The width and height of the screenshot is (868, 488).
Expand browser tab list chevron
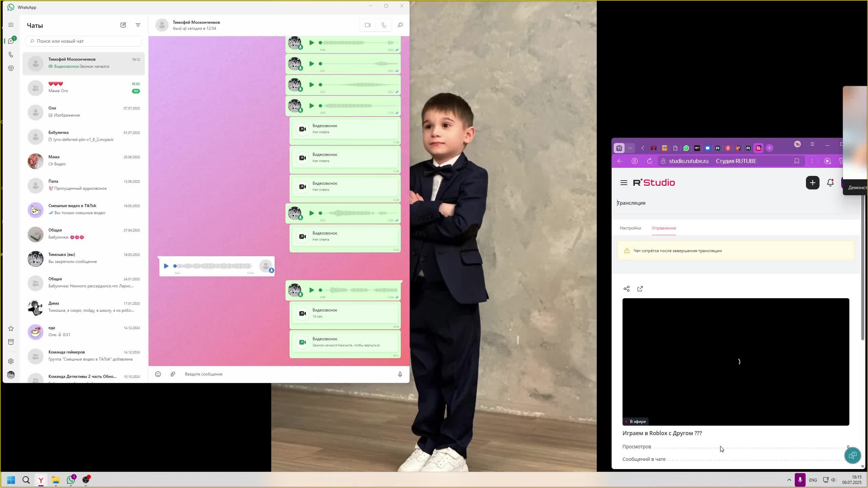pyautogui.click(x=630, y=148)
